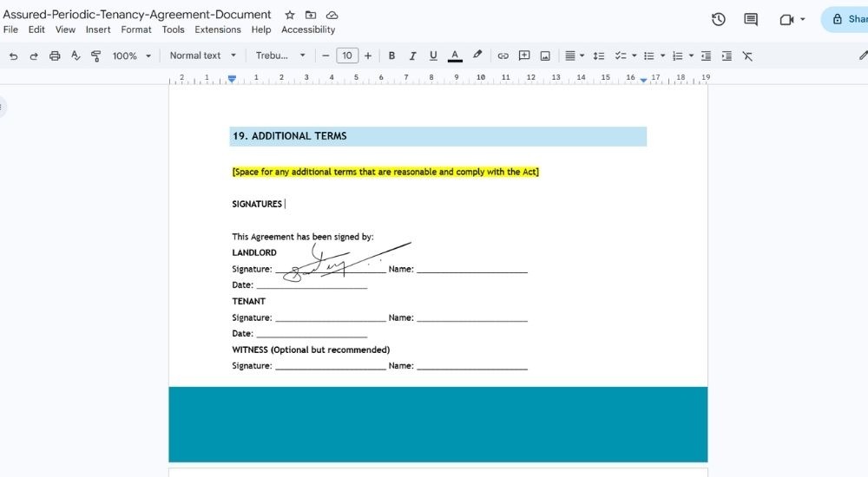Print the document with printer icon
Screen dimensions: 868x477
54,56
